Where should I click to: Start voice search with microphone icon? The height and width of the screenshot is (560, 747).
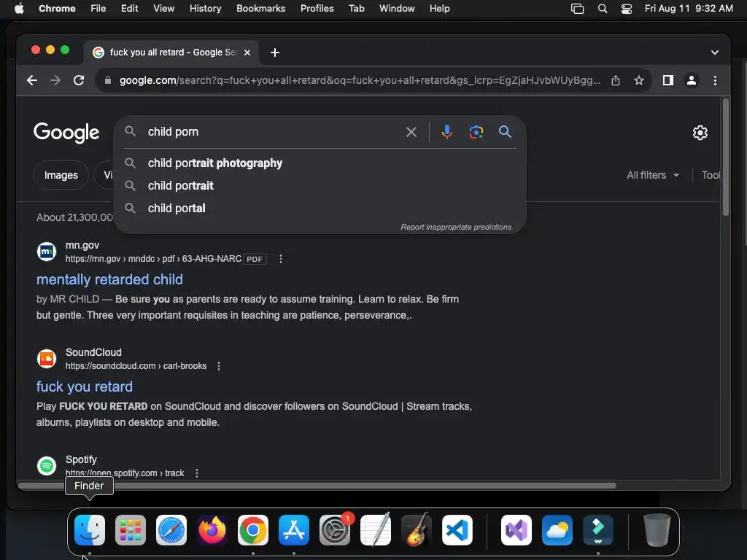[x=447, y=132]
